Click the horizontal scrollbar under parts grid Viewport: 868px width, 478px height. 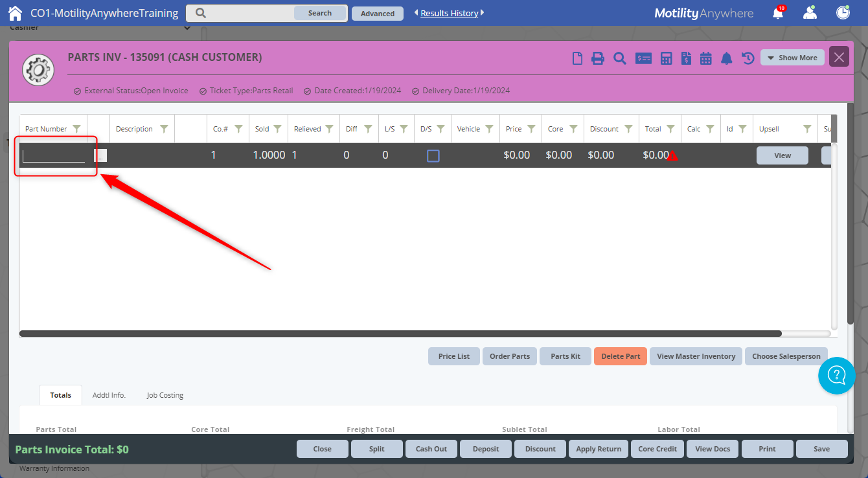pyautogui.click(x=400, y=334)
